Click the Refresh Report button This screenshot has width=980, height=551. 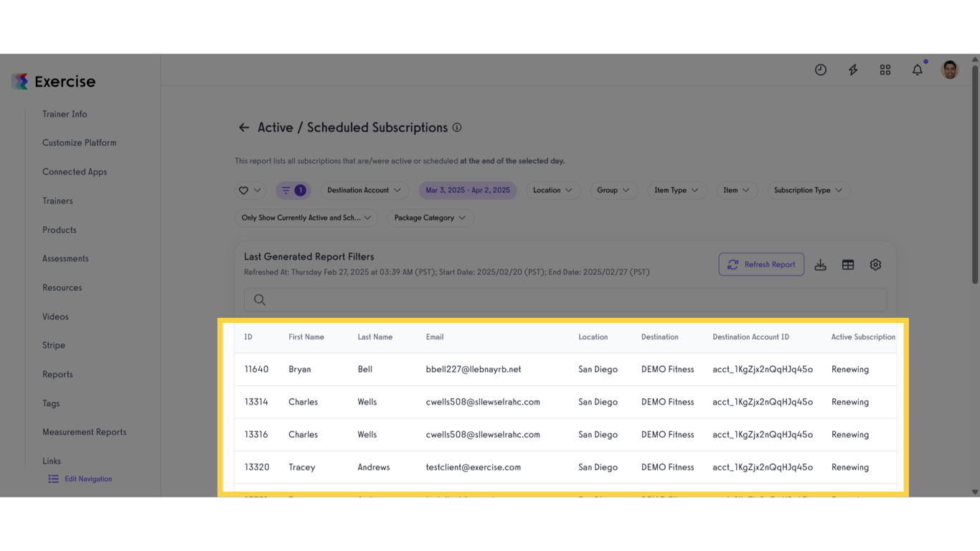(761, 265)
